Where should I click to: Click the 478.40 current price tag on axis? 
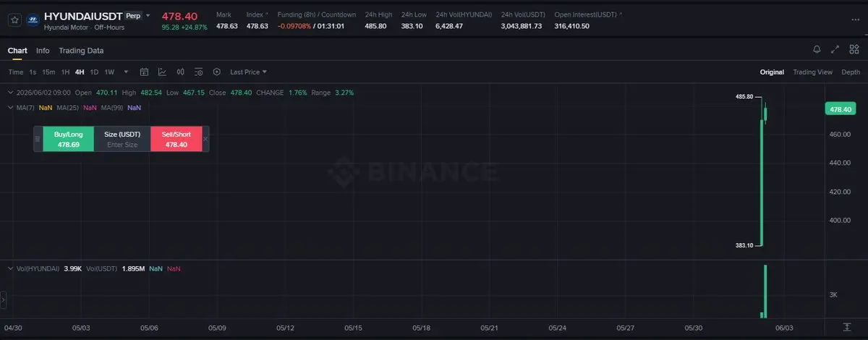pyautogui.click(x=840, y=109)
